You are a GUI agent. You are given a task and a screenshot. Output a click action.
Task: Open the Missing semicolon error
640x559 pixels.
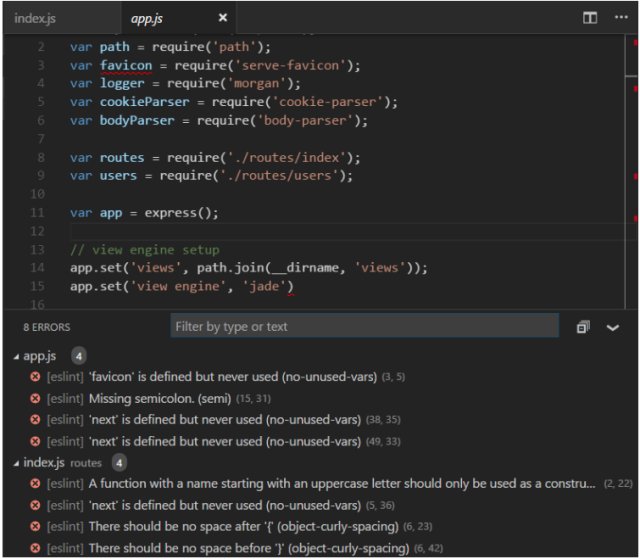pos(159,398)
